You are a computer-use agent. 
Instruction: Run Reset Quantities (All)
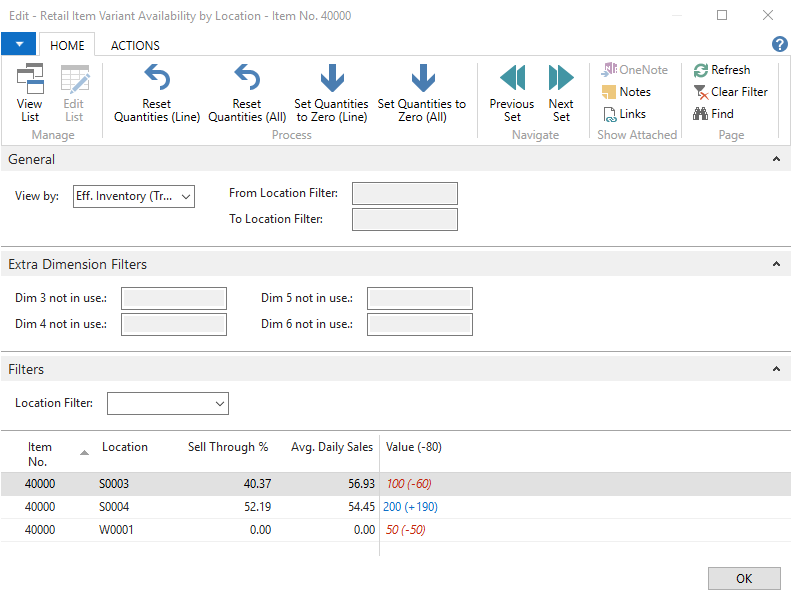pos(247,93)
